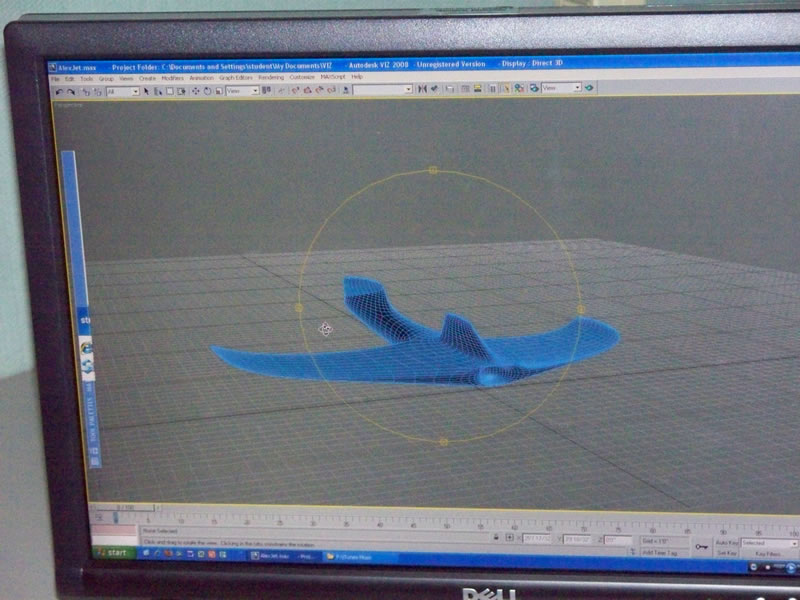Open the Customize menu
Image resolution: width=800 pixels, height=600 pixels.
coord(302,77)
